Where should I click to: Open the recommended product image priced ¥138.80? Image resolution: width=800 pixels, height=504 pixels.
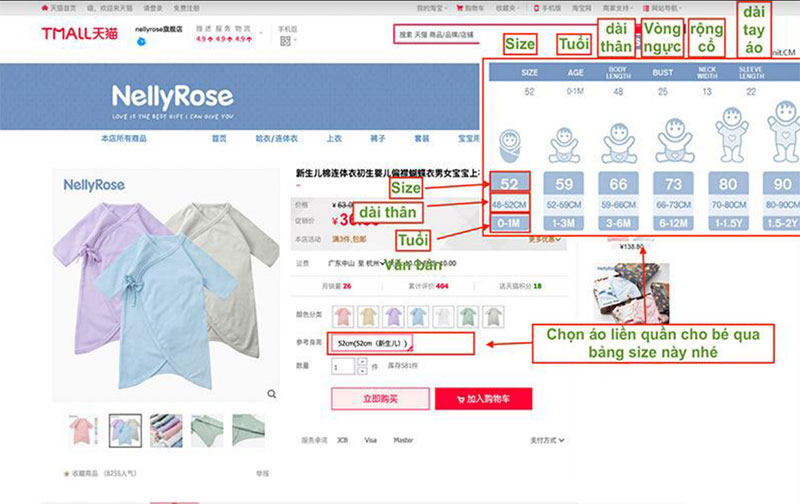[x=631, y=292]
